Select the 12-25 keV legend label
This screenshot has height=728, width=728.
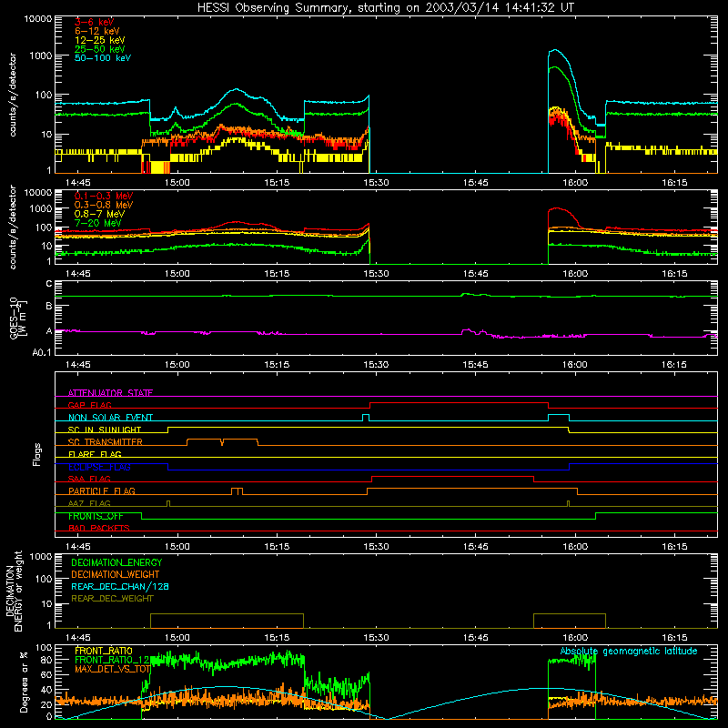pos(99,40)
